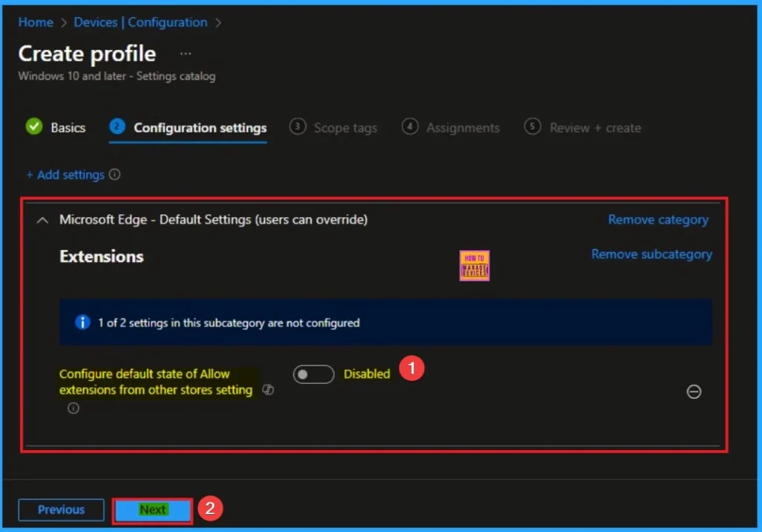This screenshot has height=532, width=762.
Task: Click the info icon next to Add settings
Action: coord(116,174)
